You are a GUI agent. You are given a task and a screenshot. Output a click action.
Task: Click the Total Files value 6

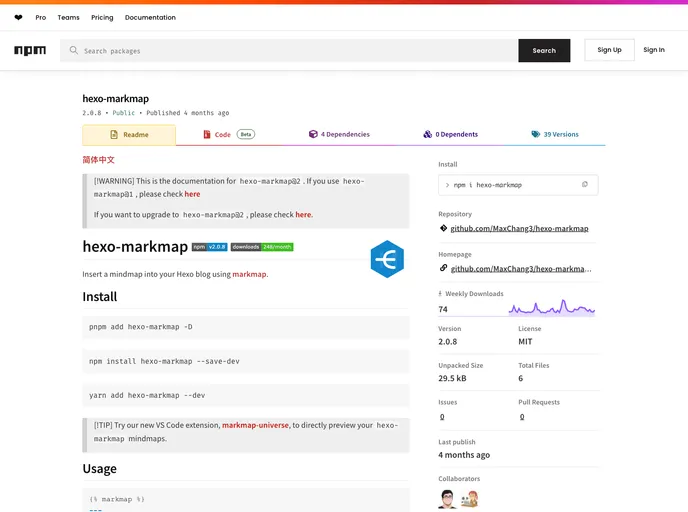point(520,378)
